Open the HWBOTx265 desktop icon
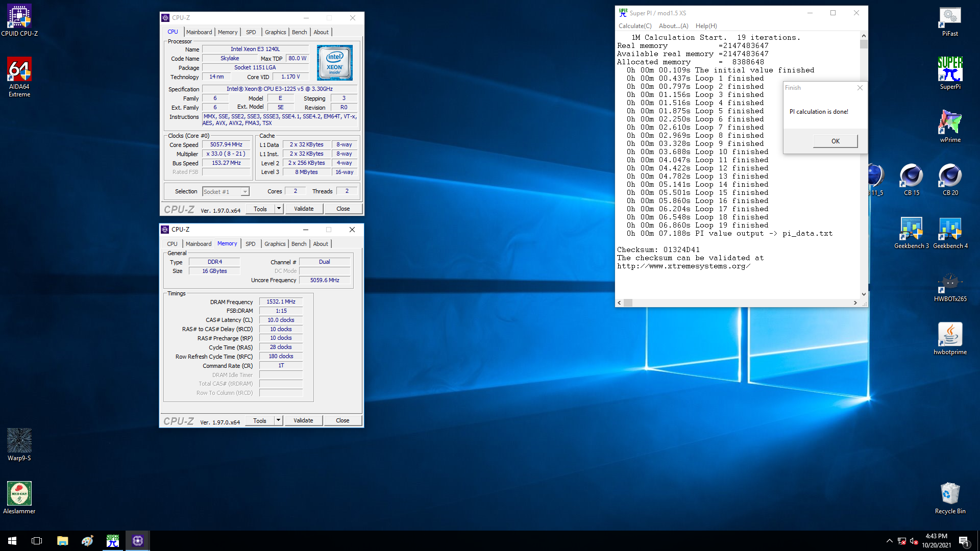980x551 pixels. (x=950, y=286)
